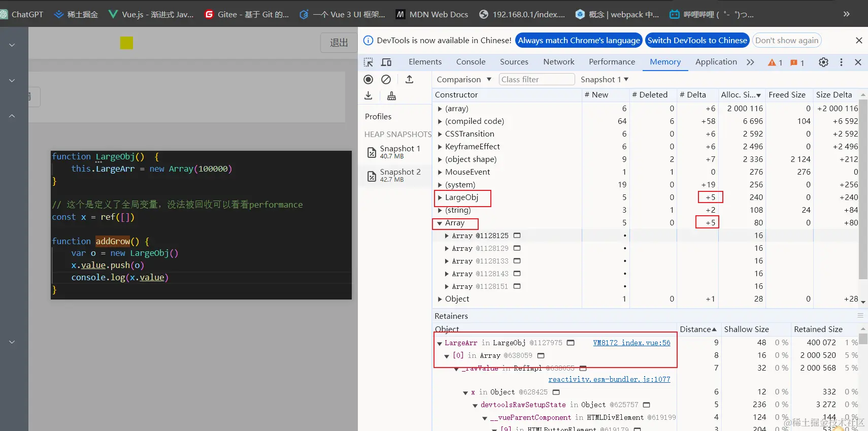Open the VM8172 index.vue:56 source link
Screen dimensions: 868x431
(631, 343)
